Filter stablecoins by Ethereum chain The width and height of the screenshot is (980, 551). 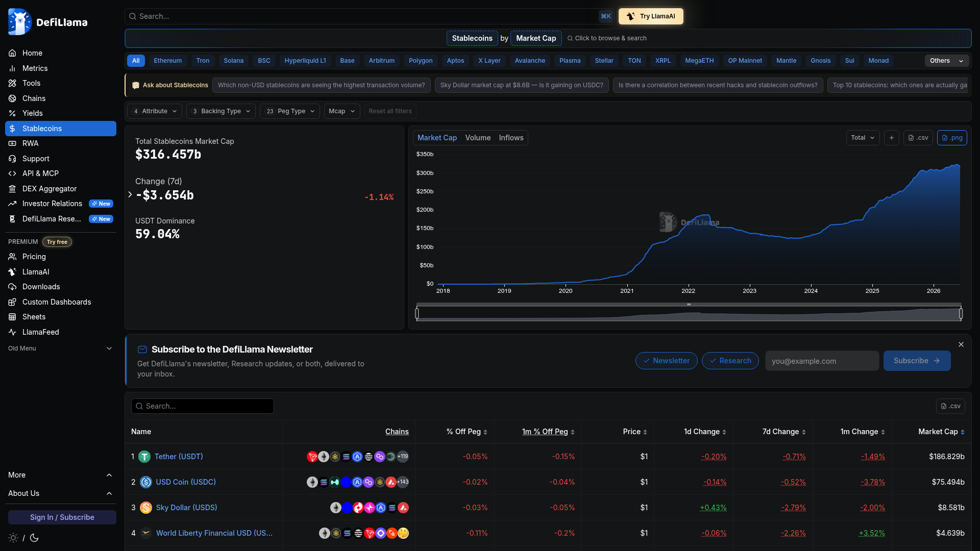(167, 61)
